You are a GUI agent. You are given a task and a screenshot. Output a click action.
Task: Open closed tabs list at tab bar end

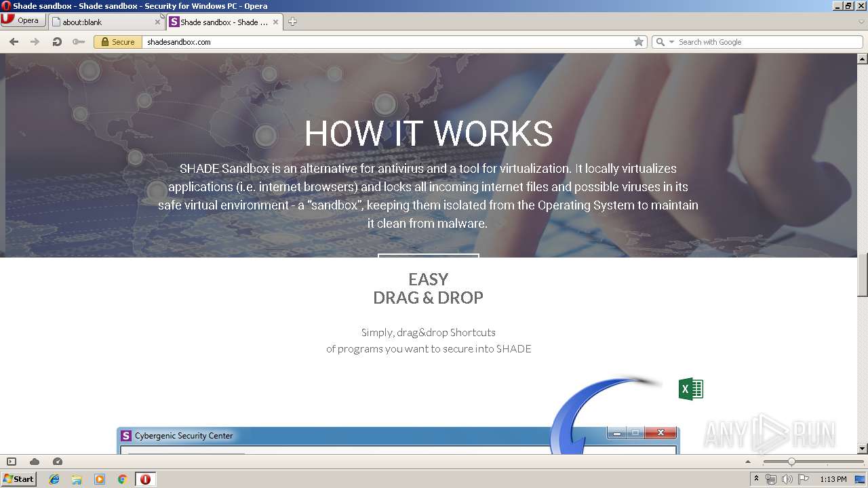(x=861, y=22)
